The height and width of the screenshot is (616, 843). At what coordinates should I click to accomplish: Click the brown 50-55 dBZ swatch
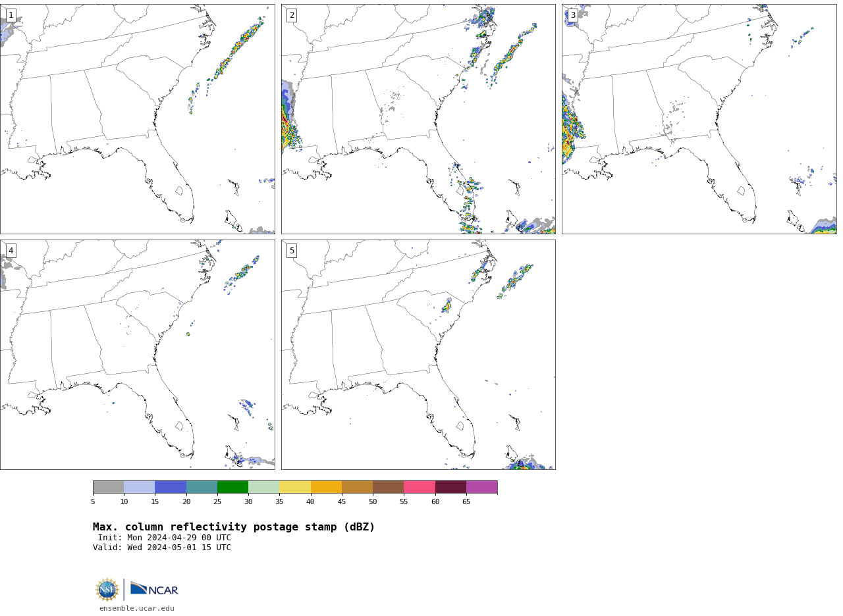(388, 487)
